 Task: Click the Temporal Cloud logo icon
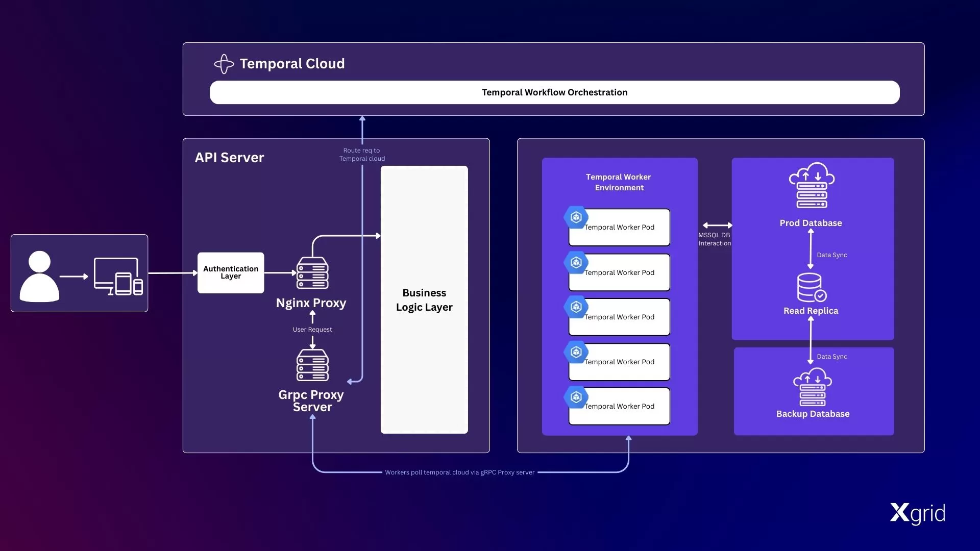[x=224, y=64]
